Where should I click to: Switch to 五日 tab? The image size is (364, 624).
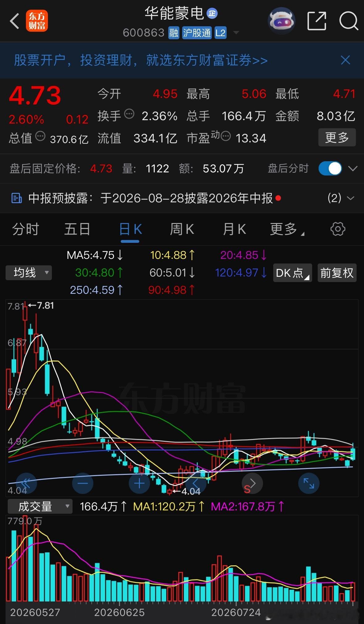click(77, 229)
